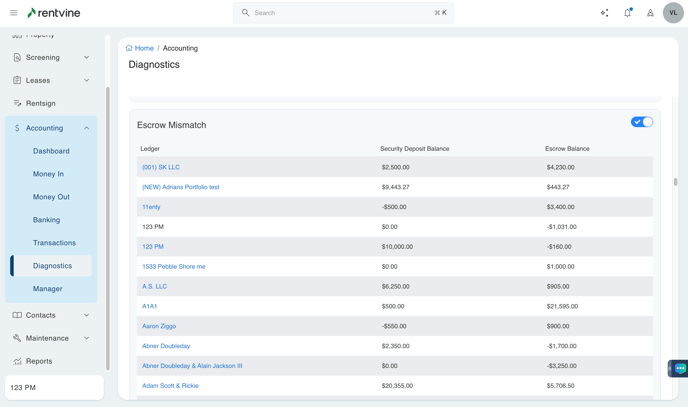Open notifications bell icon
This screenshot has width=688, height=407.
pyautogui.click(x=627, y=13)
